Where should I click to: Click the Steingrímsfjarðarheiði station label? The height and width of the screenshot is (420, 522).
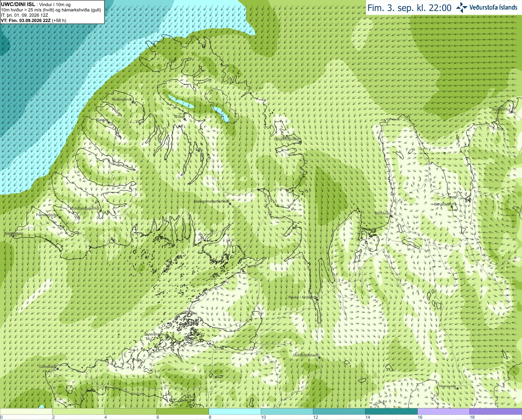211,201
